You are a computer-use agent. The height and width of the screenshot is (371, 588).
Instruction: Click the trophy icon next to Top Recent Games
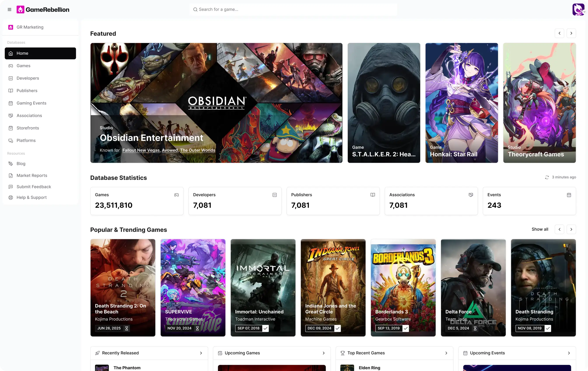coord(343,353)
